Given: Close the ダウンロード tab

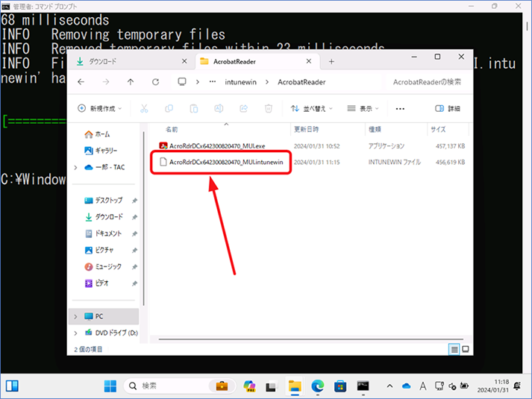Looking at the screenshot, I should pos(184,61).
